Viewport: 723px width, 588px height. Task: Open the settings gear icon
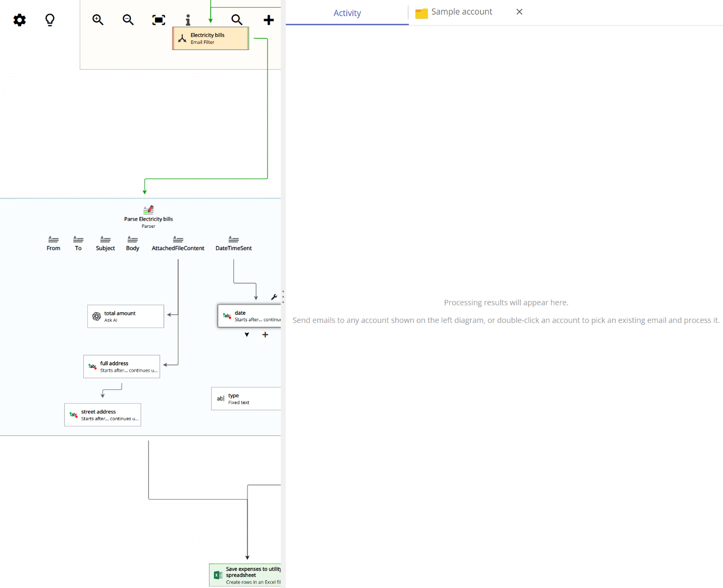tap(19, 20)
